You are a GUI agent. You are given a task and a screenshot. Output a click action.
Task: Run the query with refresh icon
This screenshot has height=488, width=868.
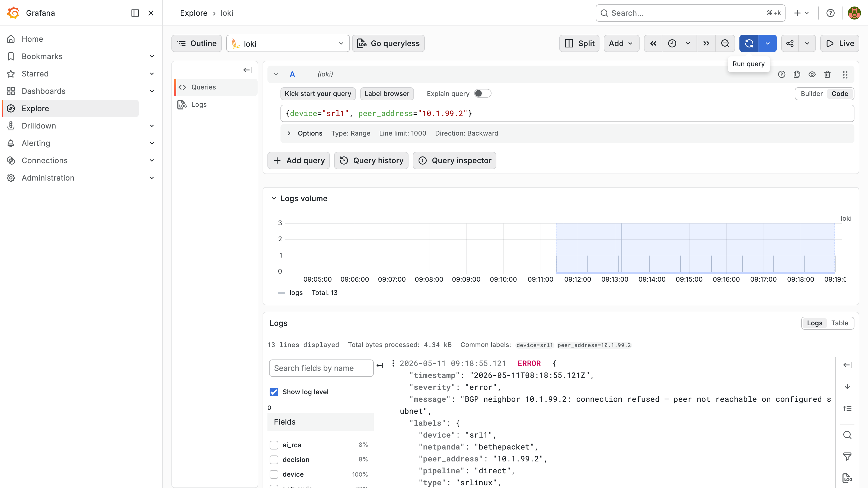click(749, 43)
